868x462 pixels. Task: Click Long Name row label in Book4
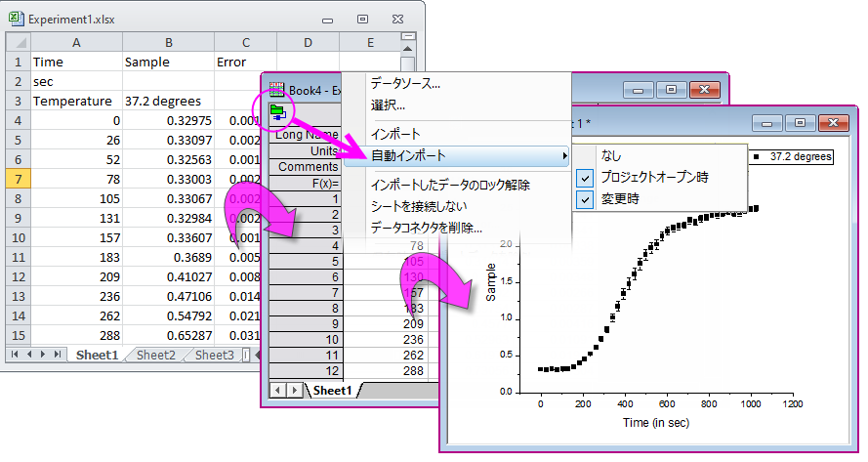point(305,135)
